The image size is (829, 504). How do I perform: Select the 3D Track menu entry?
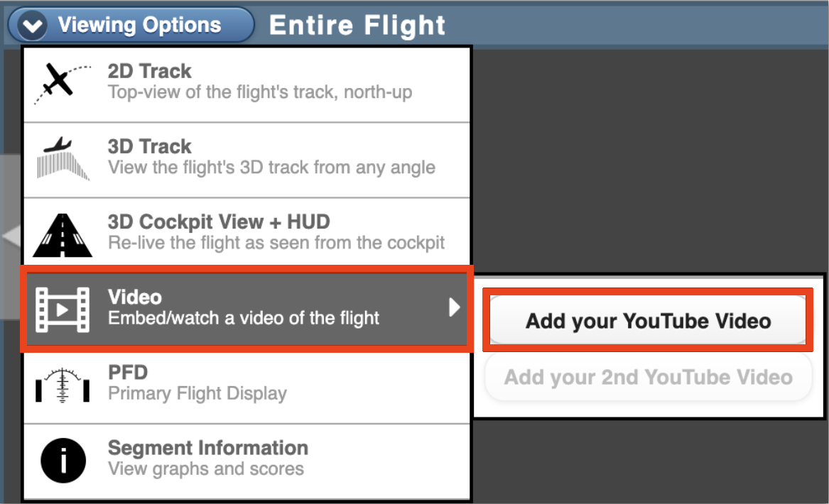click(247, 160)
